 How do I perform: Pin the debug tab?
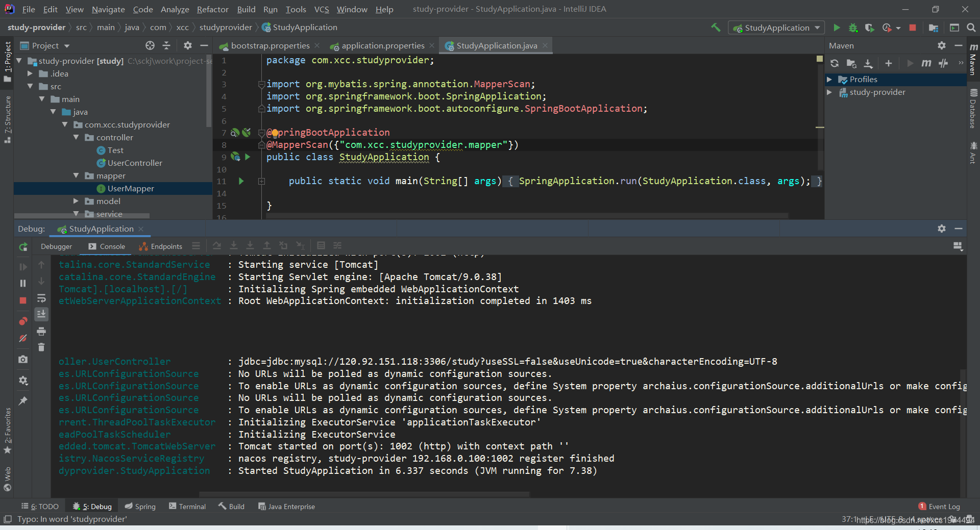point(23,401)
